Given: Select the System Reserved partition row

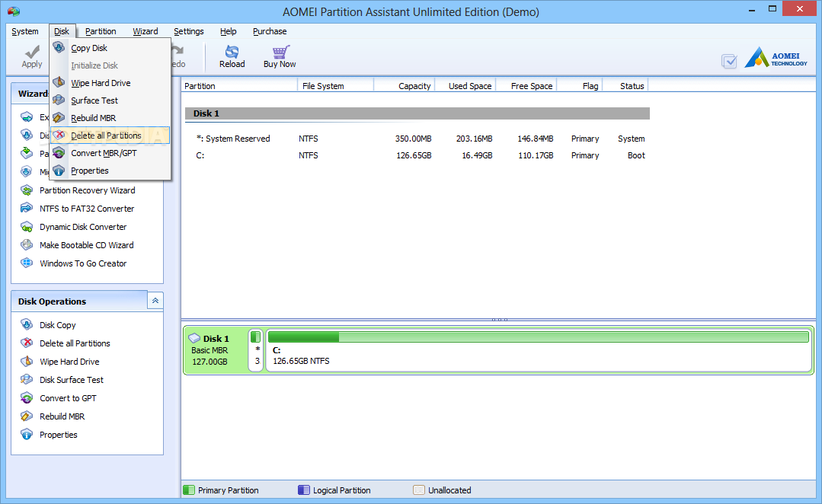Looking at the screenshot, I should pyautogui.click(x=417, y=139).
